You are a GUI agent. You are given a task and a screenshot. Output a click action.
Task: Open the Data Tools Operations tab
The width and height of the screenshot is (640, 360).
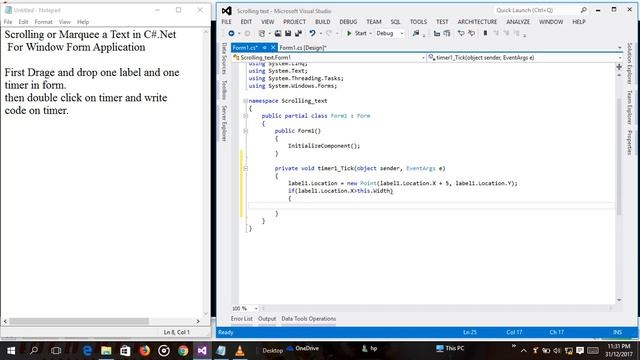[309, 319]
